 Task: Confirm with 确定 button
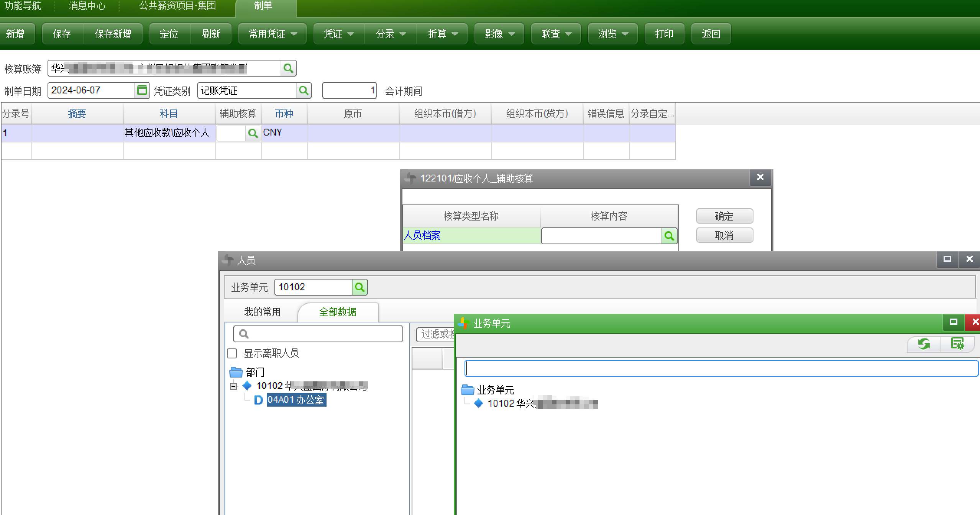pos(724,216)
